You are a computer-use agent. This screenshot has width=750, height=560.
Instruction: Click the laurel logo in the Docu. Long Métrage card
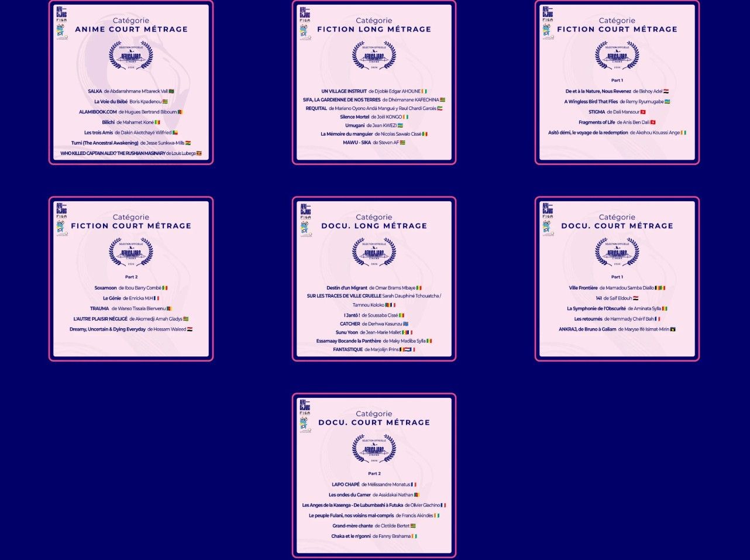pos(374,253)
